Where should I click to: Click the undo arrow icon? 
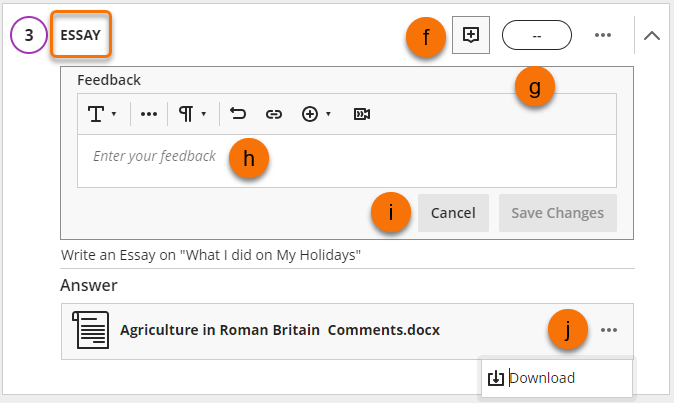coord(238,114)
